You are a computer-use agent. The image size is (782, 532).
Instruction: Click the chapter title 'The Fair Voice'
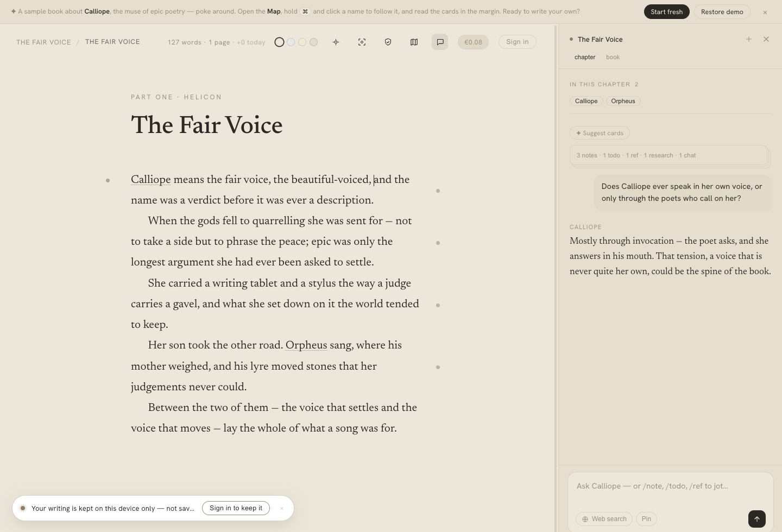click(x=207, y=125)
